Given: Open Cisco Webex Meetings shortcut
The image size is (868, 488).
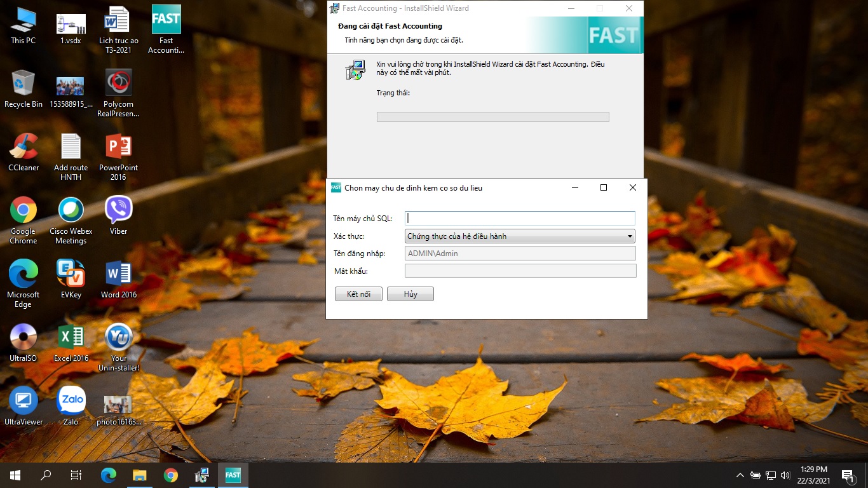Looking at the screenshot, I should [x=71, y=210].
